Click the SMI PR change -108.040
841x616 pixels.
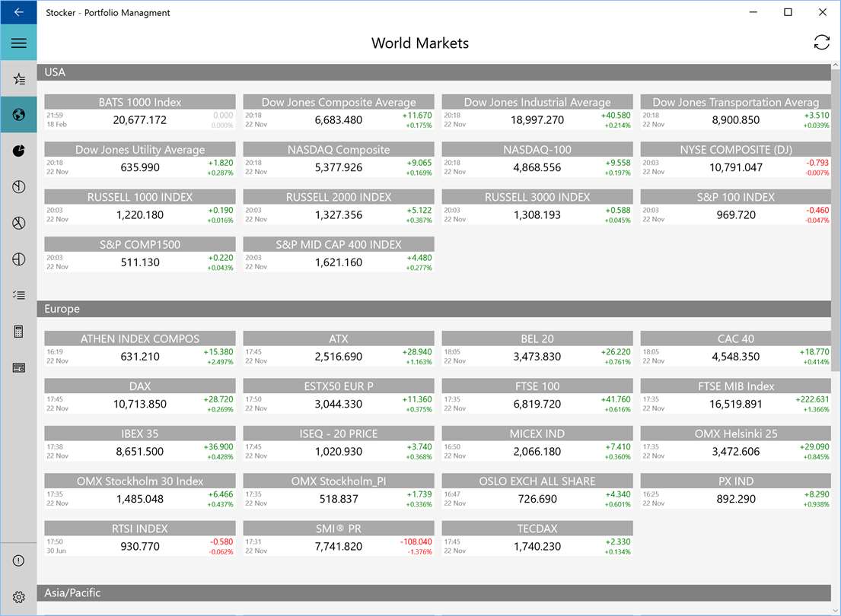pos(416,541)
